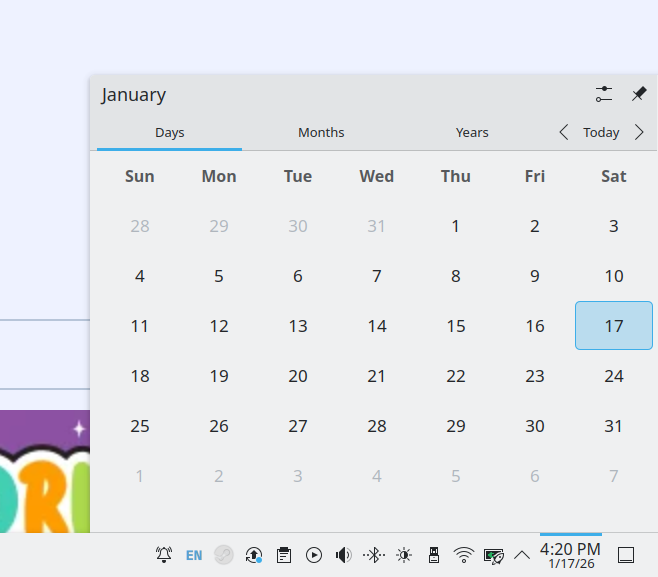Click day 19 in the calendar
The image size is (658, 577).
click(x=219, y=376)
